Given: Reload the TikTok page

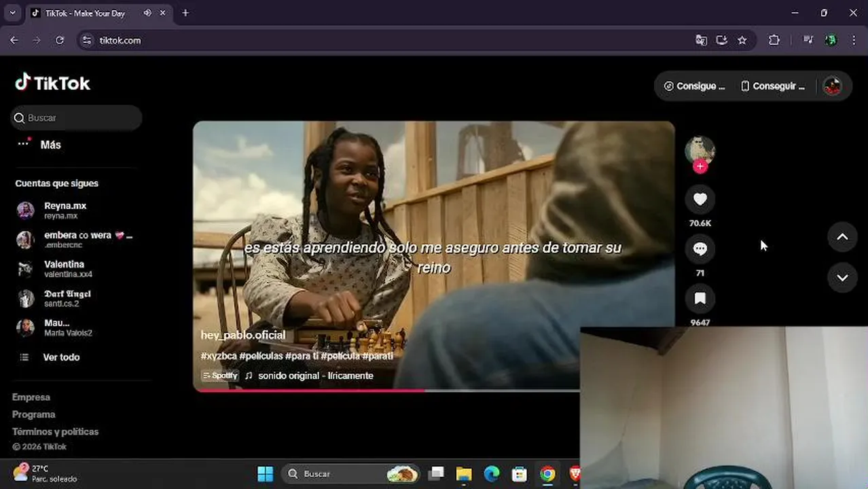Looking at the screenshot, I should tap(60, 40).
